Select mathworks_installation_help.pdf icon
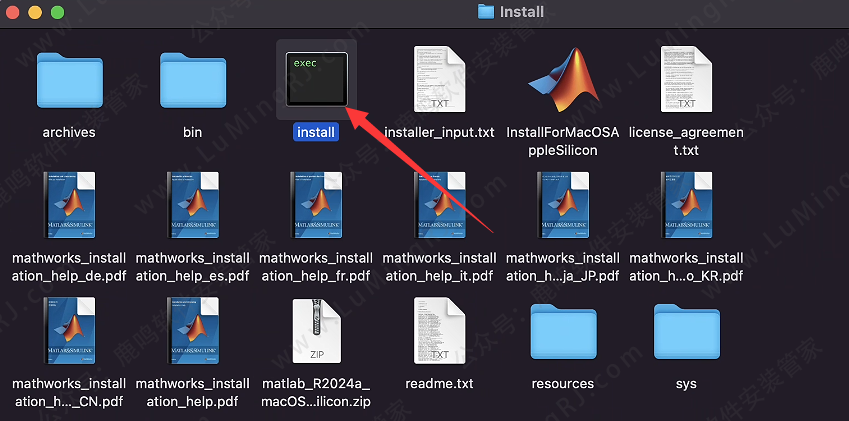The width and height of the screenshot is (849, 421). [193, 332]
